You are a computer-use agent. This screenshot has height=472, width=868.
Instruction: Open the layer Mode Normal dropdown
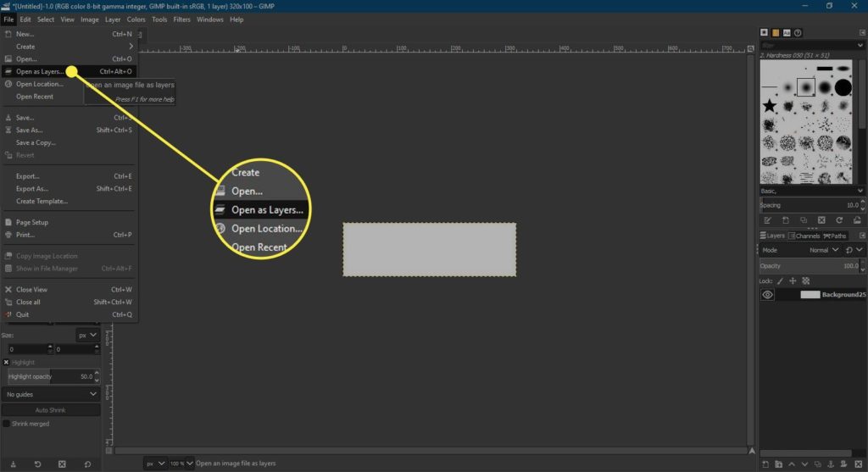click(x=824, y=250)
